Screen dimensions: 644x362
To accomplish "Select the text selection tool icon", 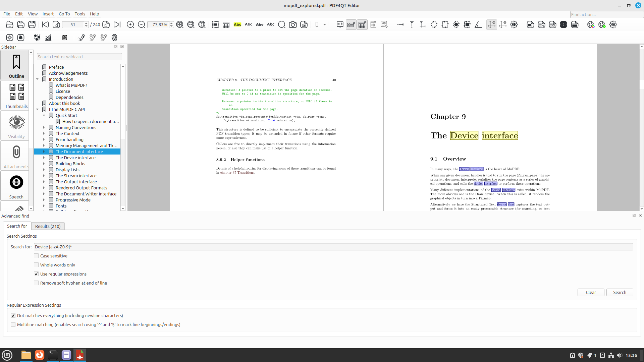I will tap(215, 24).
